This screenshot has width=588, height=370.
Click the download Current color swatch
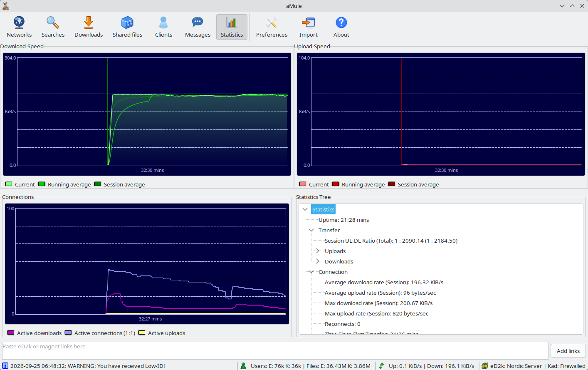pos(9,184)
